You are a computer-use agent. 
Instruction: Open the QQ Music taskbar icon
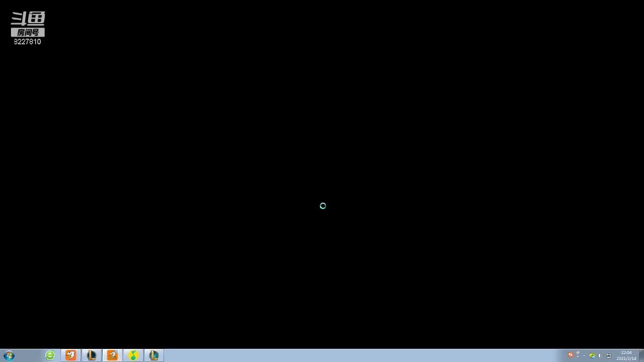[x=133, y=355]
